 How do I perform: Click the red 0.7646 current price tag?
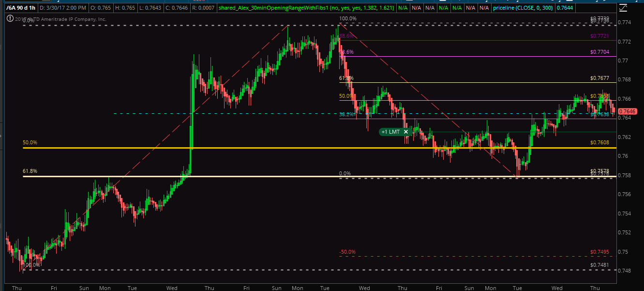627,111
